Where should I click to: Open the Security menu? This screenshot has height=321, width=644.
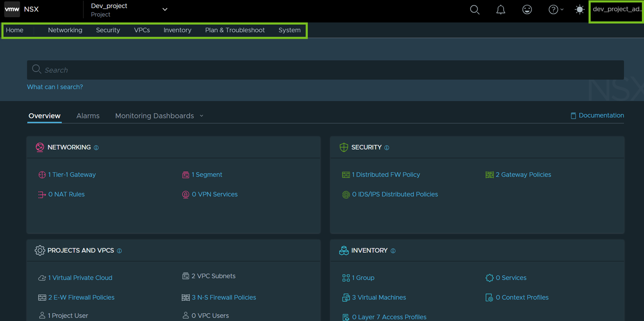108,30
